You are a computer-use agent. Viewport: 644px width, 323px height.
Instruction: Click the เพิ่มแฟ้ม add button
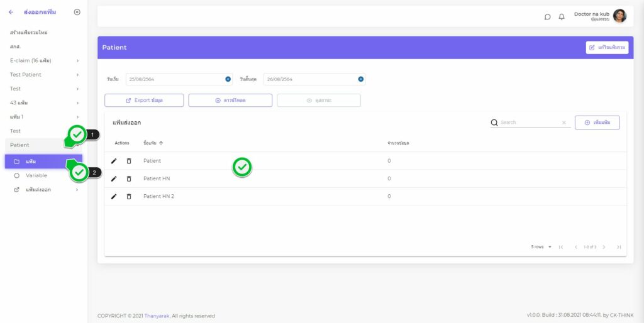[597, 123]
